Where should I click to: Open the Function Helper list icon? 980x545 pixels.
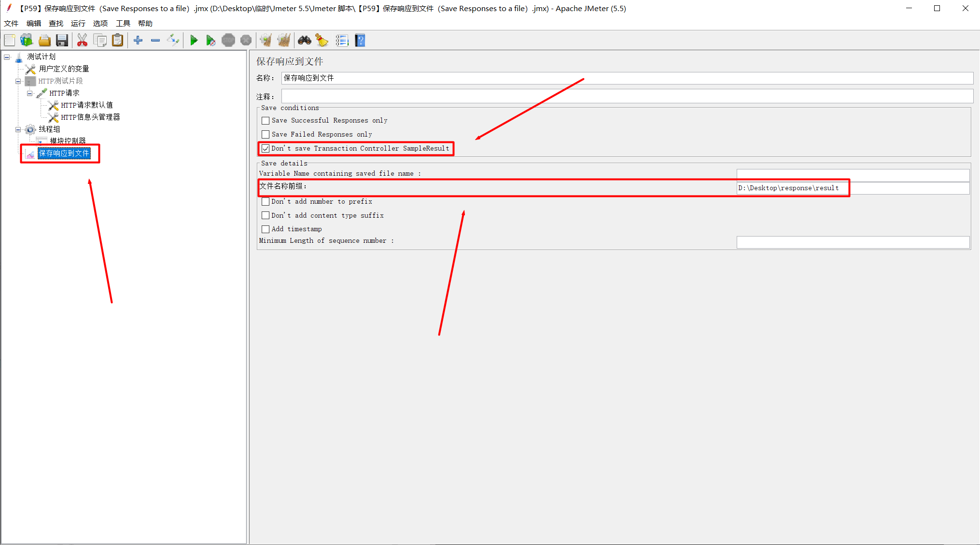coord(342,41)
